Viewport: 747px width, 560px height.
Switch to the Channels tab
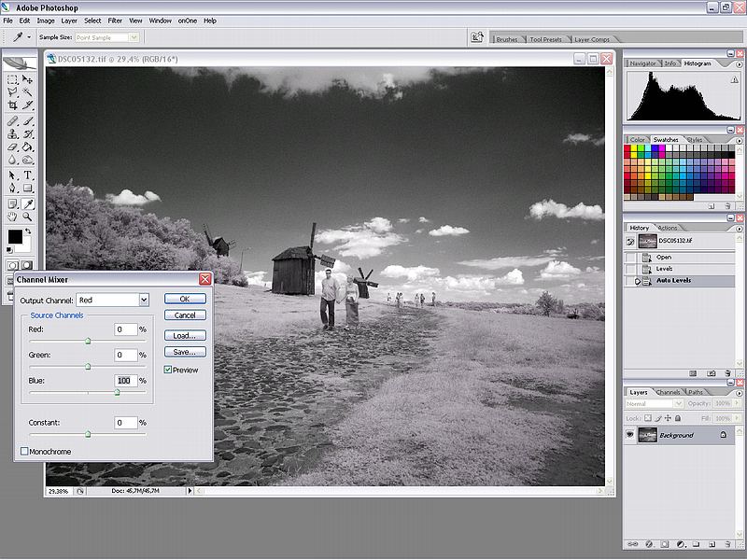point(668,392)
